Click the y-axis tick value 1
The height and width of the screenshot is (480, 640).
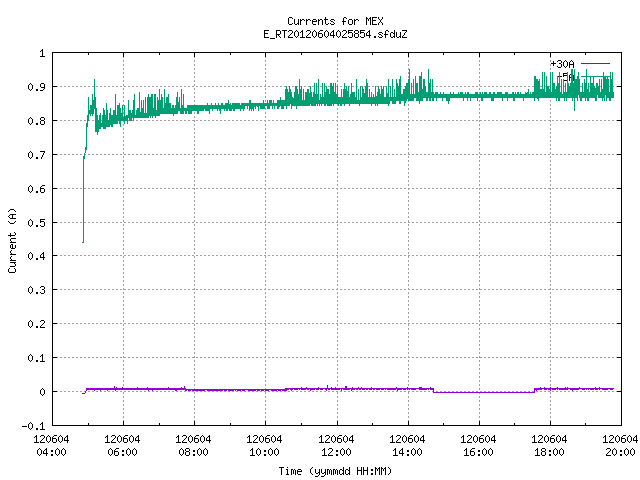coord(42,53)
